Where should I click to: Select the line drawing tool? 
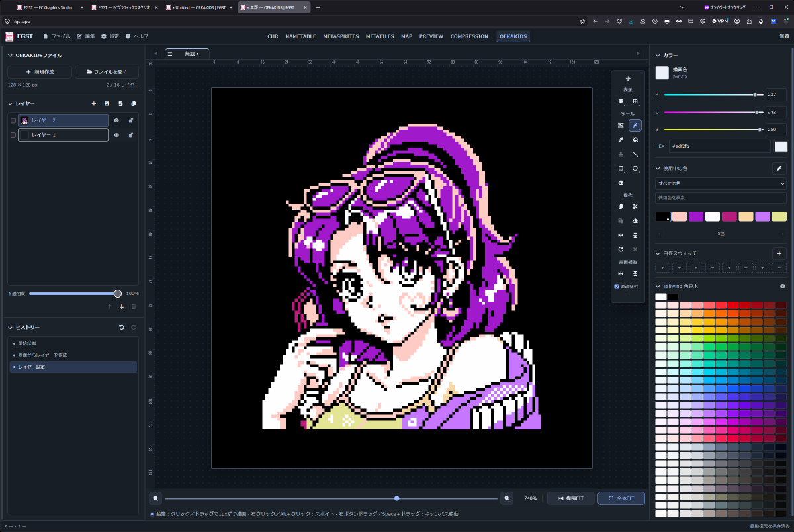[x=635, y=154]
